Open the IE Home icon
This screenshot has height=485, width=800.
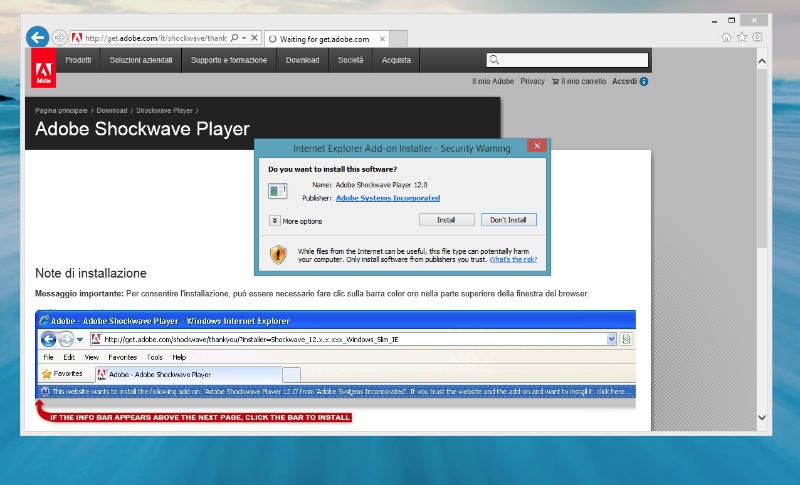[727, 37]
